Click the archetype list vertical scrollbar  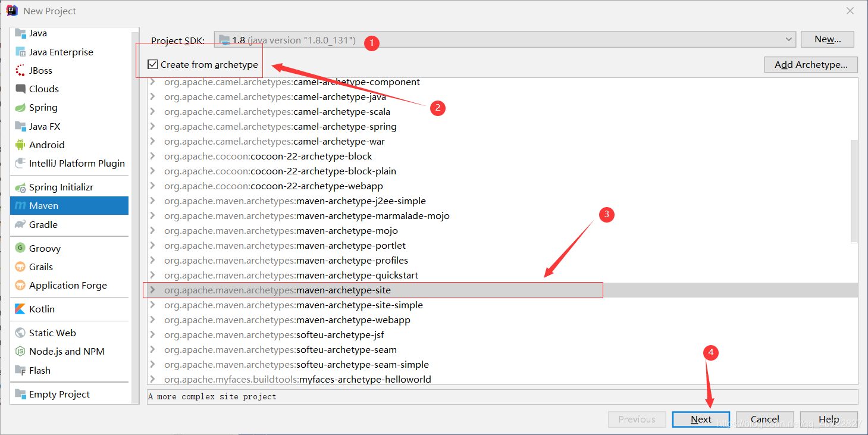[854, 190]
